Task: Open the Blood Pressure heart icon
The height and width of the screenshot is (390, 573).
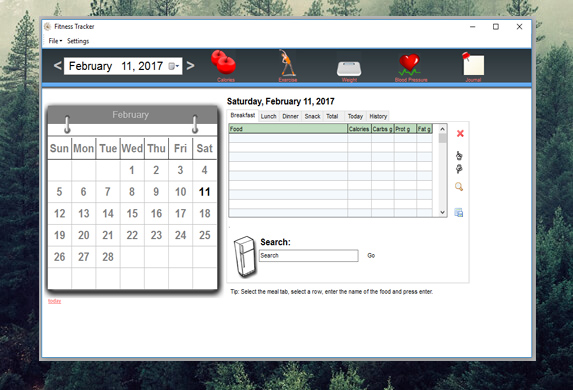Action: (x=410, y=64)
